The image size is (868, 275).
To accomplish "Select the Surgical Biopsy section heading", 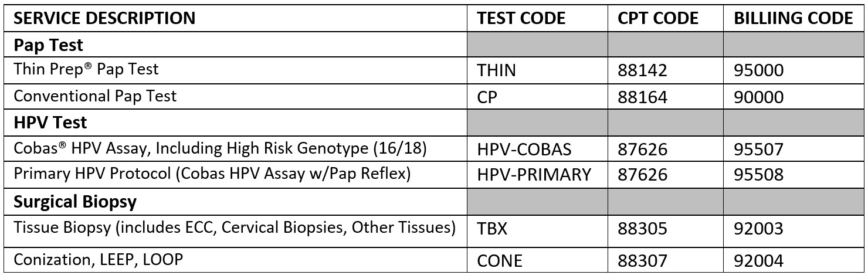I will point(75,202).
